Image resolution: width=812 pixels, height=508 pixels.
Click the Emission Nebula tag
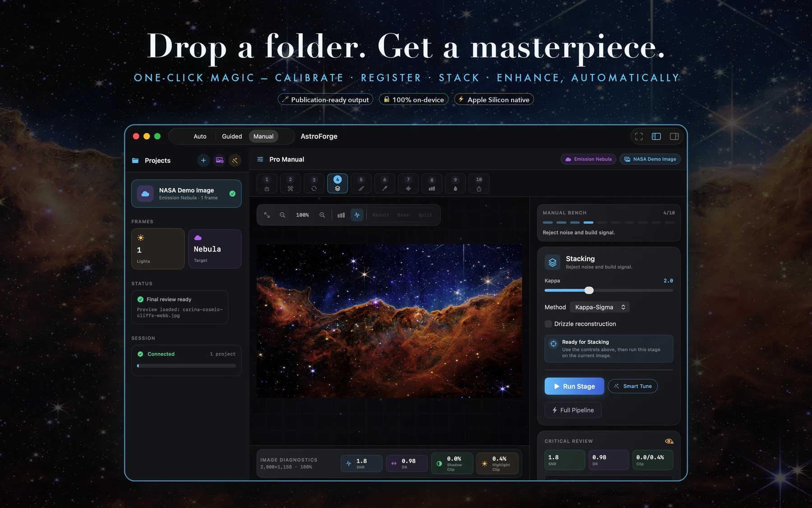(588, 159)
